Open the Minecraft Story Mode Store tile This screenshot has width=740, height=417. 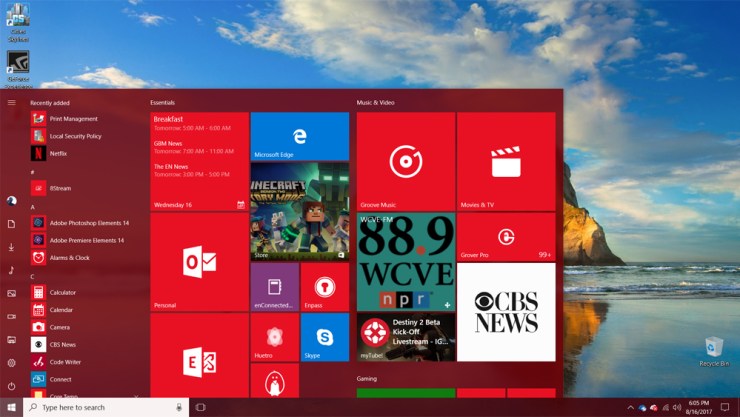pyautogui.click(x=300, y=212)
